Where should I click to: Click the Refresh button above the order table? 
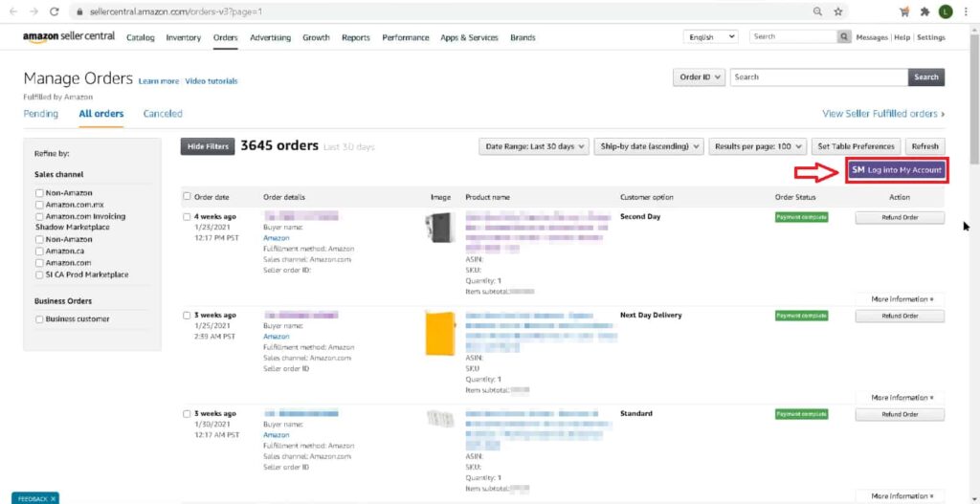[925, 146]
